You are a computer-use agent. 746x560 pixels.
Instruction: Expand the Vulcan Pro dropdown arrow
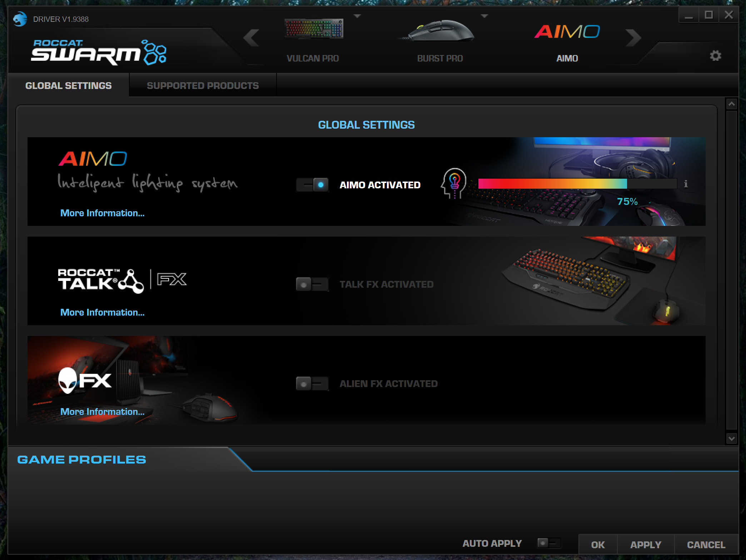pyautogui.click(x=357, y=16)
